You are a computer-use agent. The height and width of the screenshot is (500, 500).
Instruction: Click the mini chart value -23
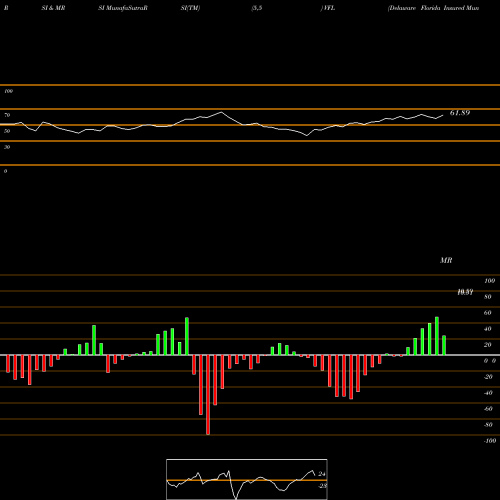point(322,486)
